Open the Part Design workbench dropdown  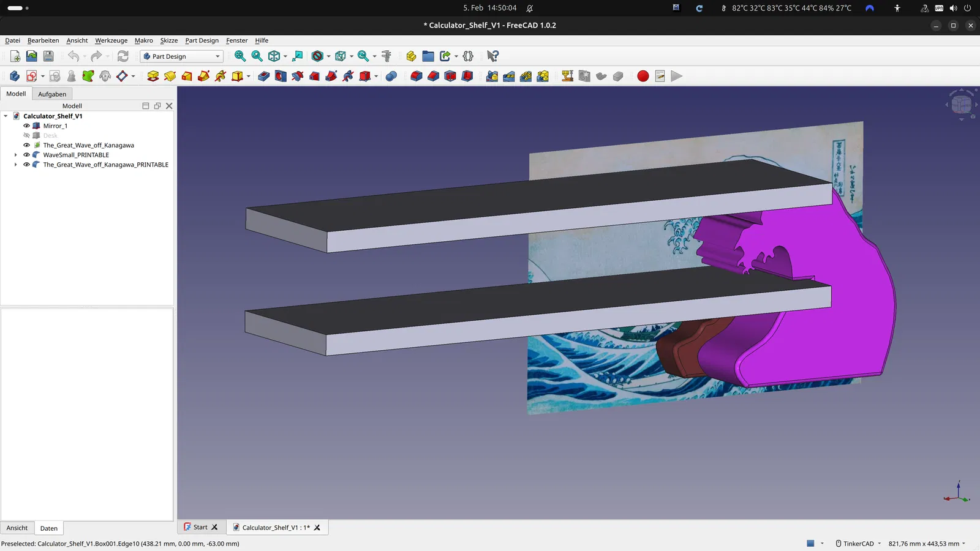pyautogui.click(x=182, y=56)
